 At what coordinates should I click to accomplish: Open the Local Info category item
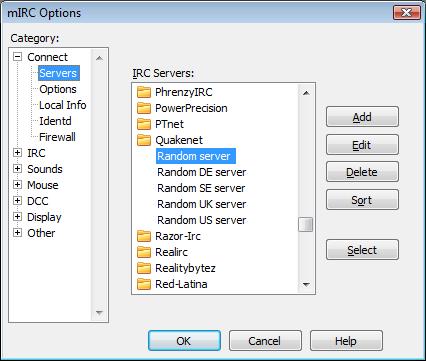63,105
